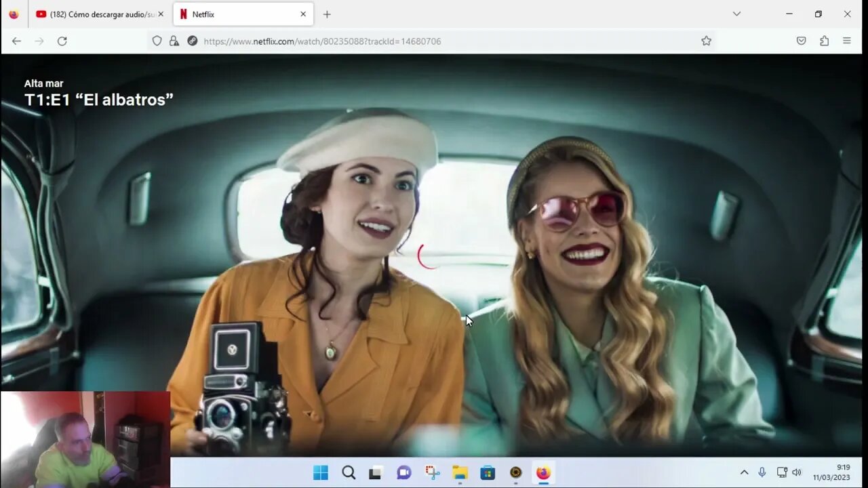Open the Firefox extensions menu

[824, 41]
